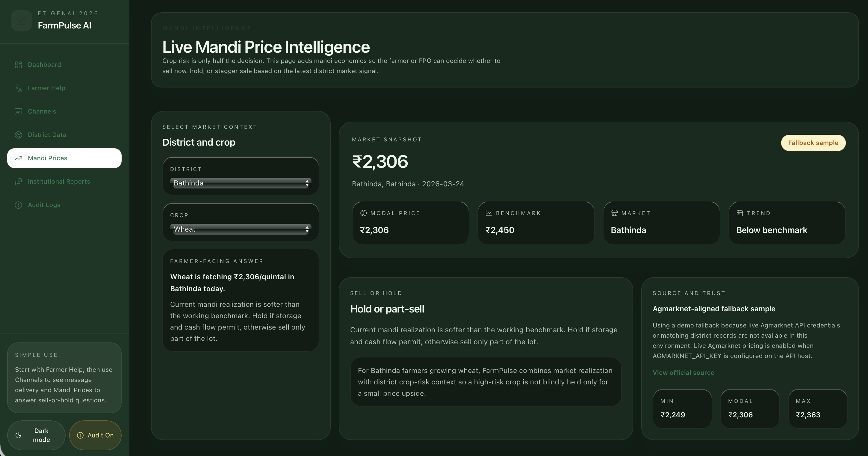Open the Mandi Prices menu item
Viewport: 868px width, 456px height.
[64, 158]
